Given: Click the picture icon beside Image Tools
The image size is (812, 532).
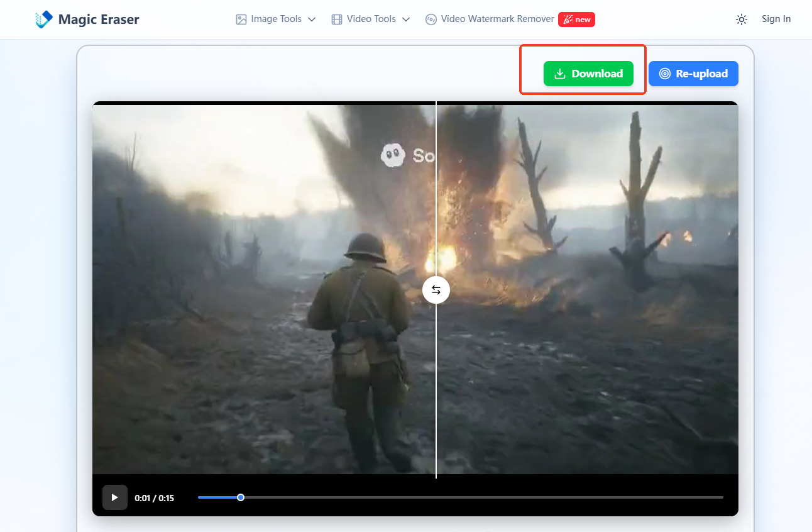Looking at the screenshot, I should tap(241, 19).
